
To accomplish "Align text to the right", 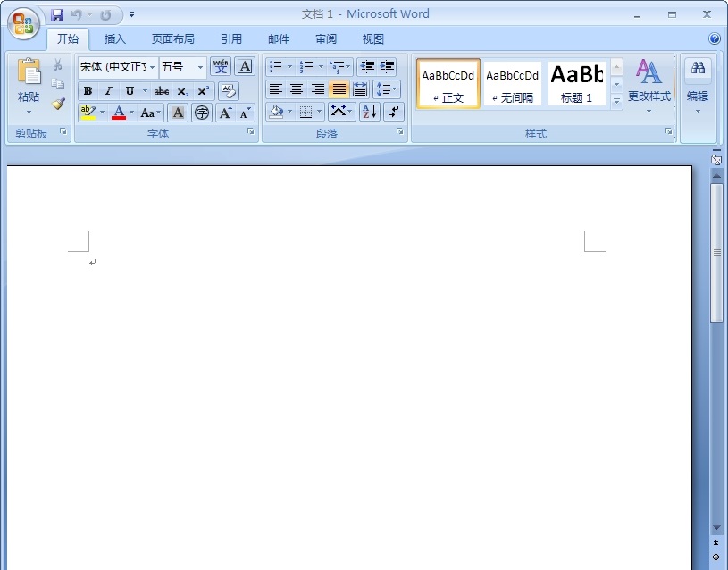I will pyautogui.click(x=318, y=89).
